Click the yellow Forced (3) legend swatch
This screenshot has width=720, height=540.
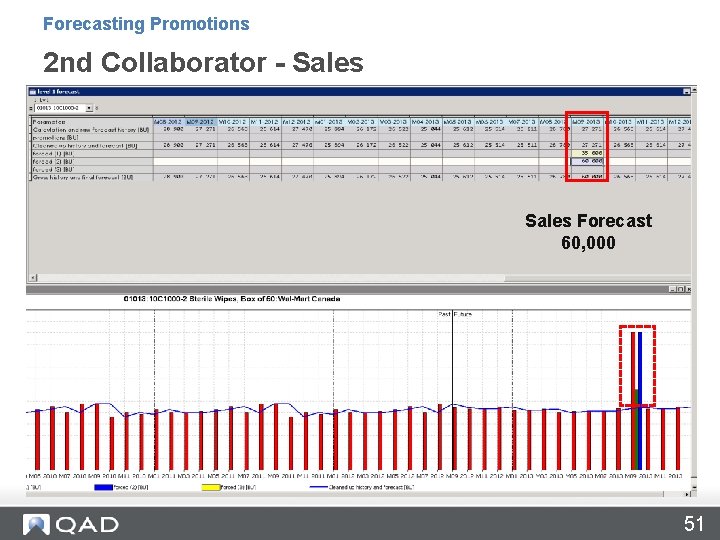(211, 487)
